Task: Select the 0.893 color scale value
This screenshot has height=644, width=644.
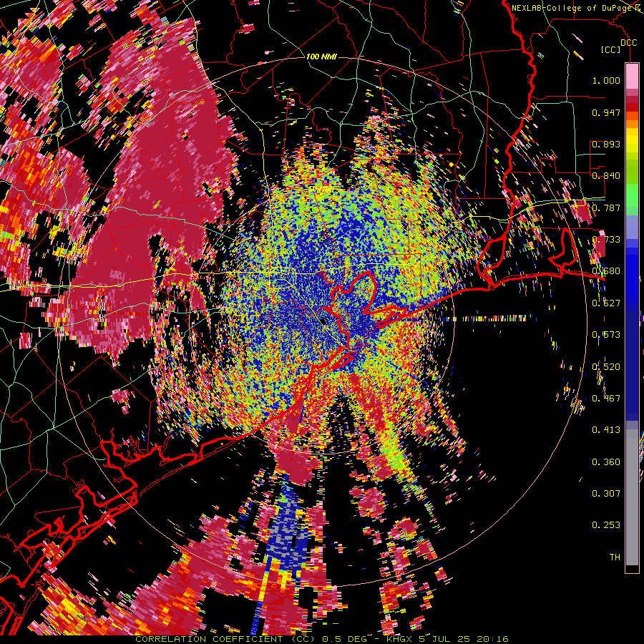Action: click(x=606, y=144)
